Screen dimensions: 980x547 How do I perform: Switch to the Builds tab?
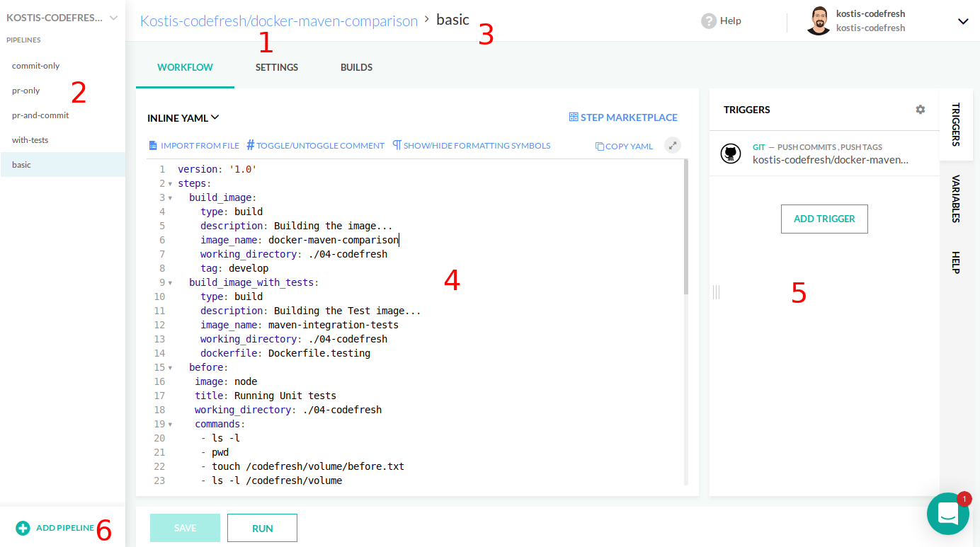356,68
